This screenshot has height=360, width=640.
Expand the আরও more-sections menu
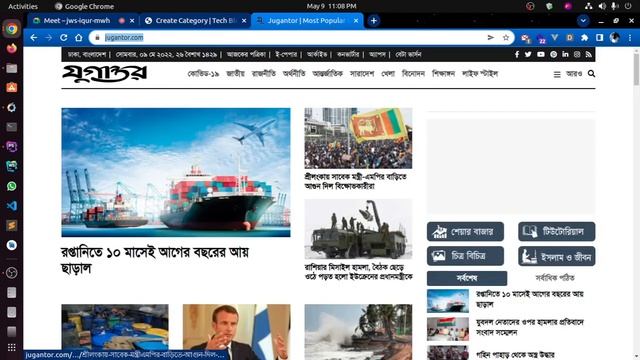tap(574, 74)
